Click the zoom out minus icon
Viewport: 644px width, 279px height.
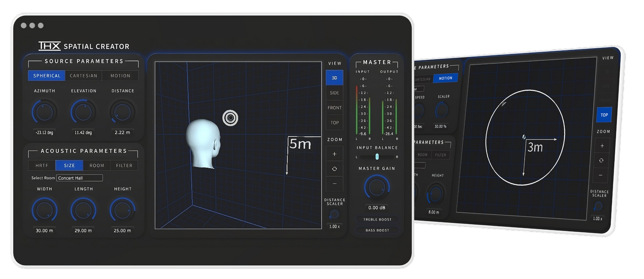(x=334, y=184)
